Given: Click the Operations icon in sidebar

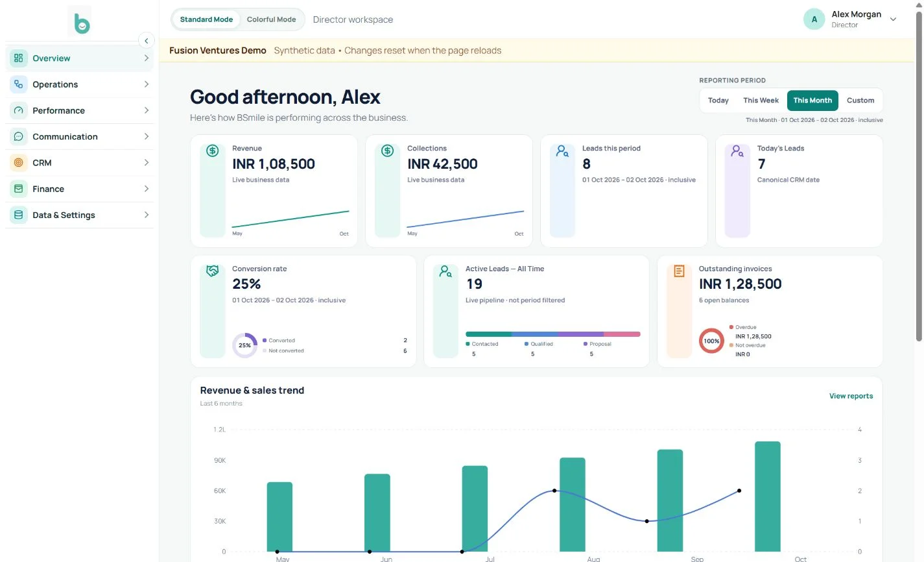Looking at the screenshot, I should pos(18,84).
